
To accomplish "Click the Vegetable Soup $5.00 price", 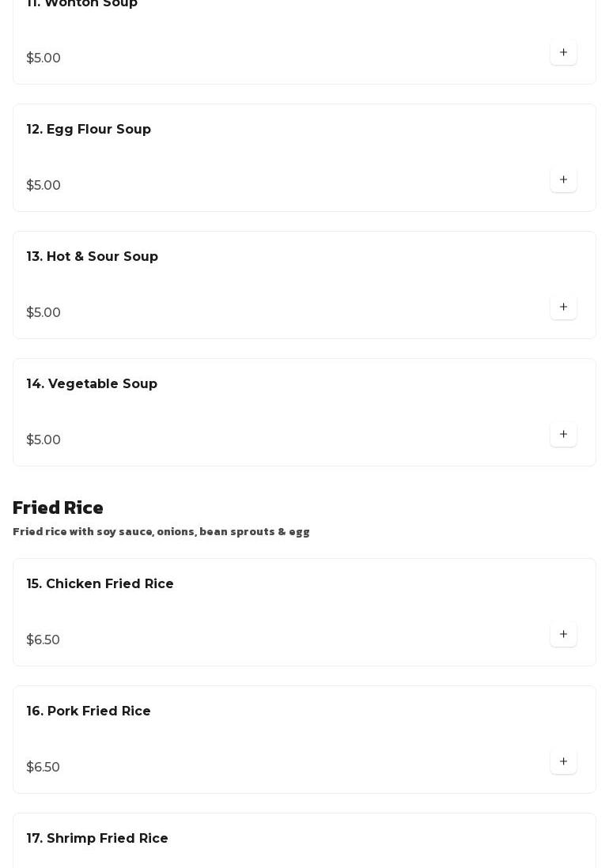I will click(x=43, y=440).
